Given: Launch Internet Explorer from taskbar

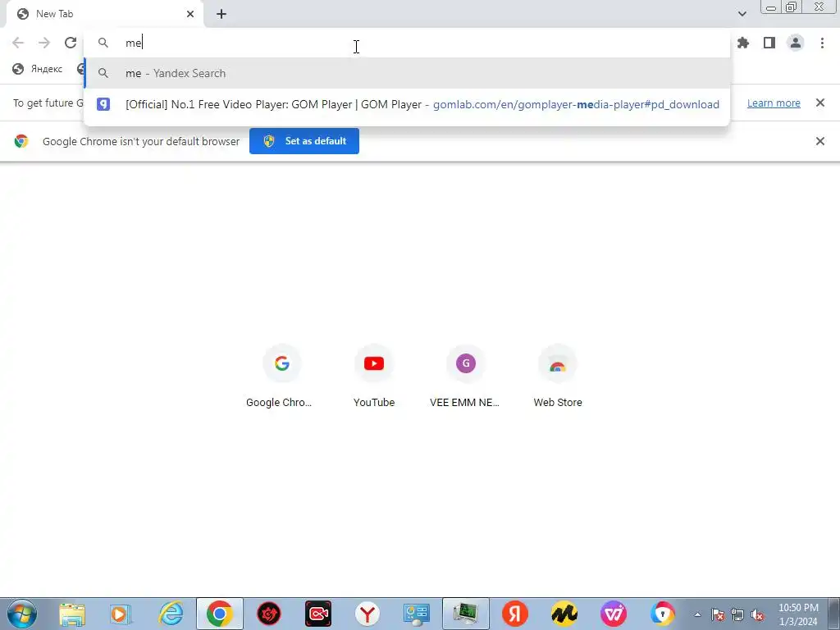Looking at the screenshot, I should [171, 614].
